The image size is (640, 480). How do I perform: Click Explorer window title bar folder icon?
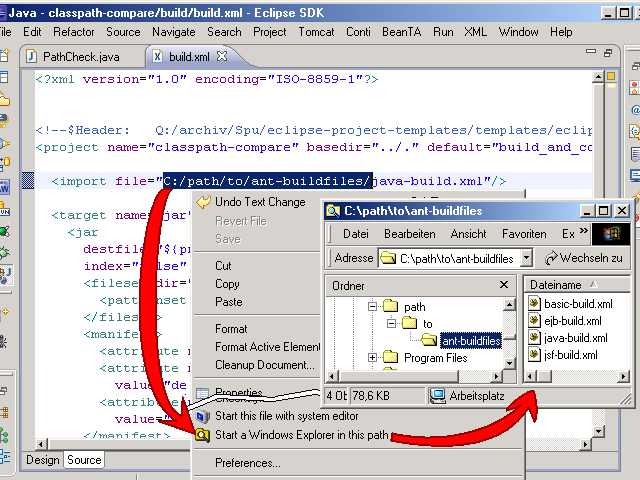pyautogui.click(x=333, y=211)
